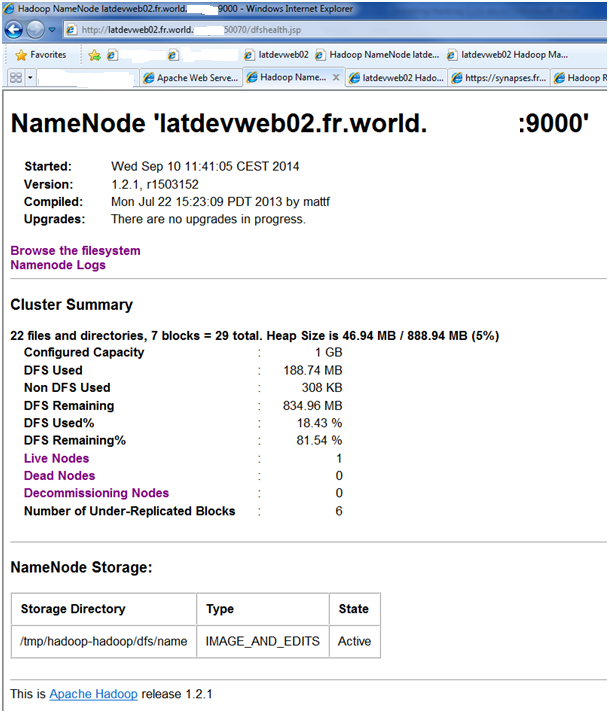Follow the Apache Hadoop footer link
This screenshot has width=609, height=713.
coord(93,694)
